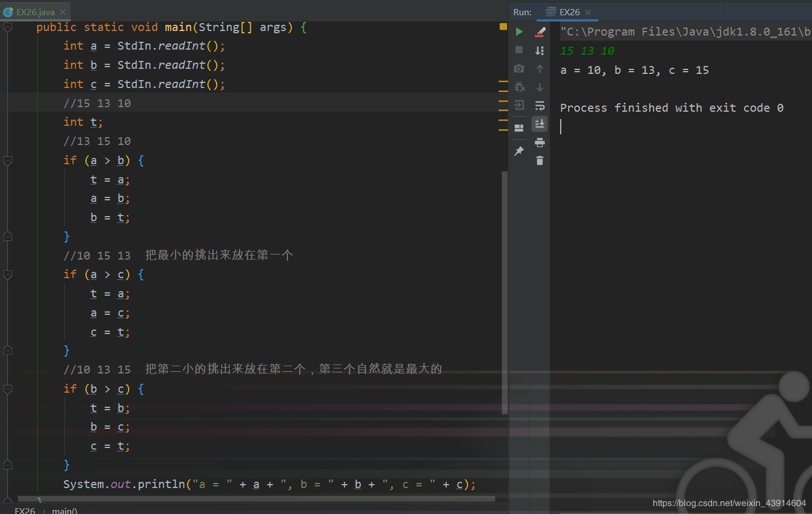Toggle Soft-Wrap in the Run console
812x514 pixels.
point(540,106)
